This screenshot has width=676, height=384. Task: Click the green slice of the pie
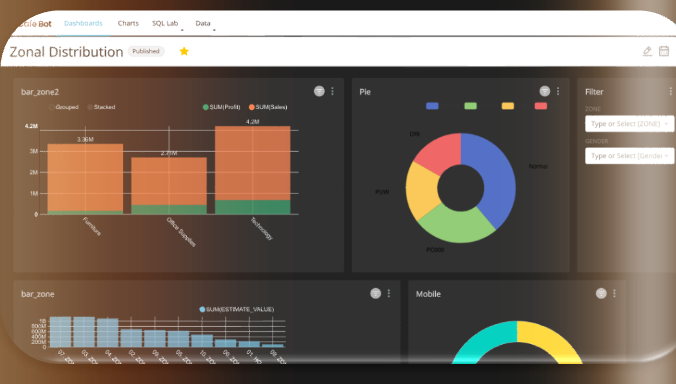[x=459, y=225]
